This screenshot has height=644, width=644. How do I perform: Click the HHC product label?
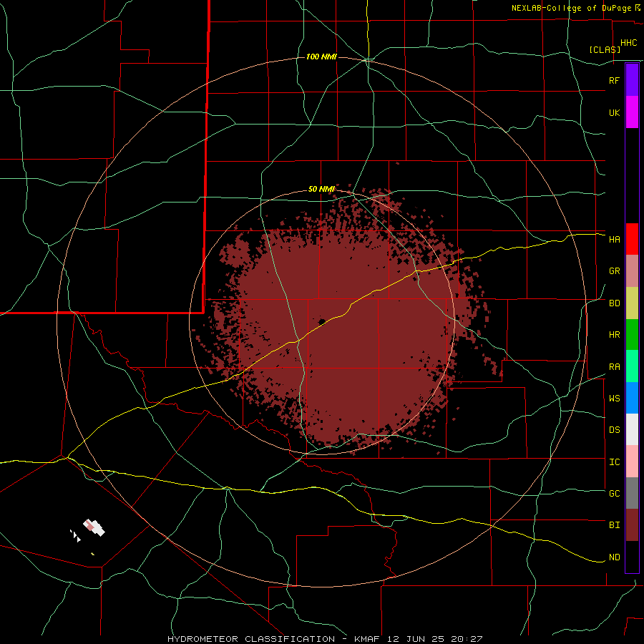(x=628, y=43)
